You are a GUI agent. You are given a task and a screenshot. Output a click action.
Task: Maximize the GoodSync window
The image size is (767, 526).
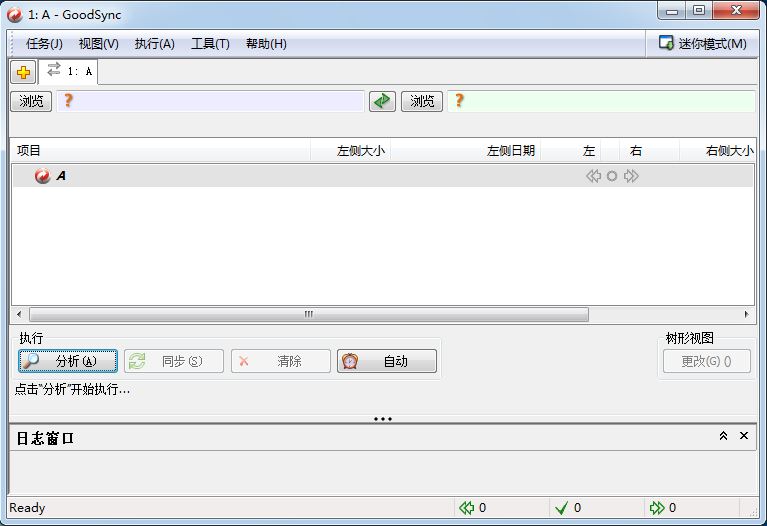coord(699,10)
